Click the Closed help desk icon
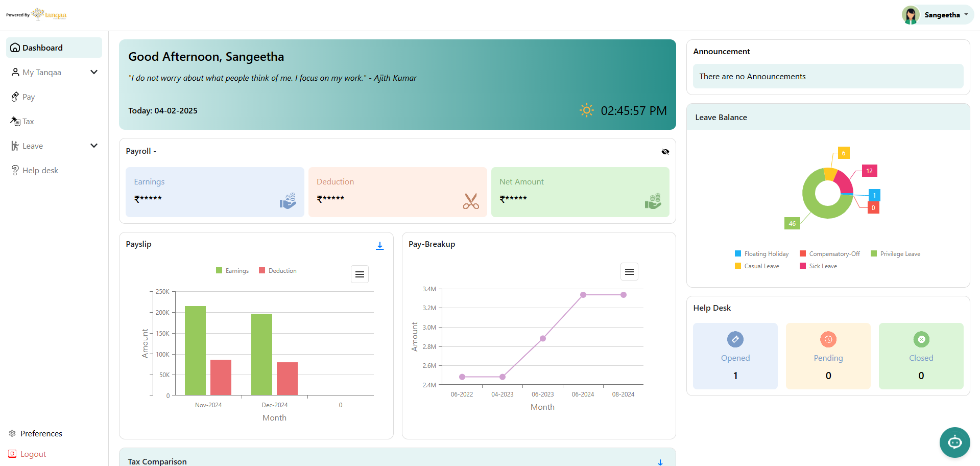The height and width of the screenshot is (466, 980). [921, 339]
